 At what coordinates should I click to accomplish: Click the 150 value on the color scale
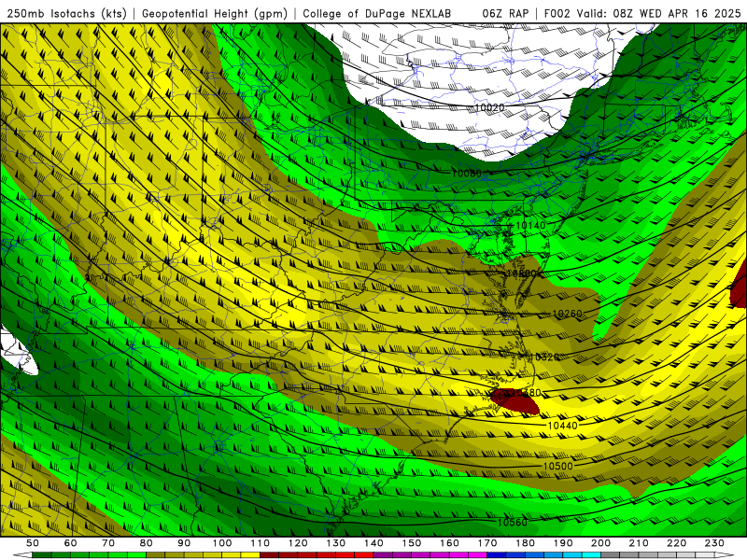point(412,543)
